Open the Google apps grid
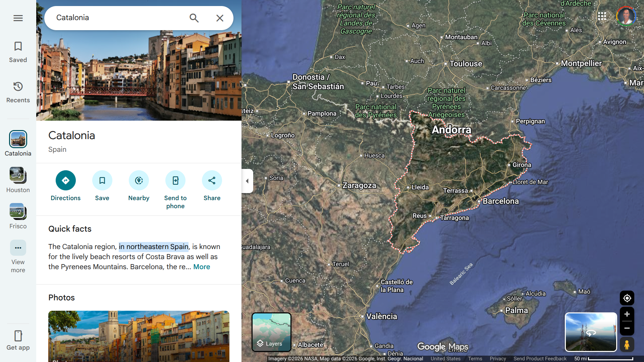 pos(602,16)
